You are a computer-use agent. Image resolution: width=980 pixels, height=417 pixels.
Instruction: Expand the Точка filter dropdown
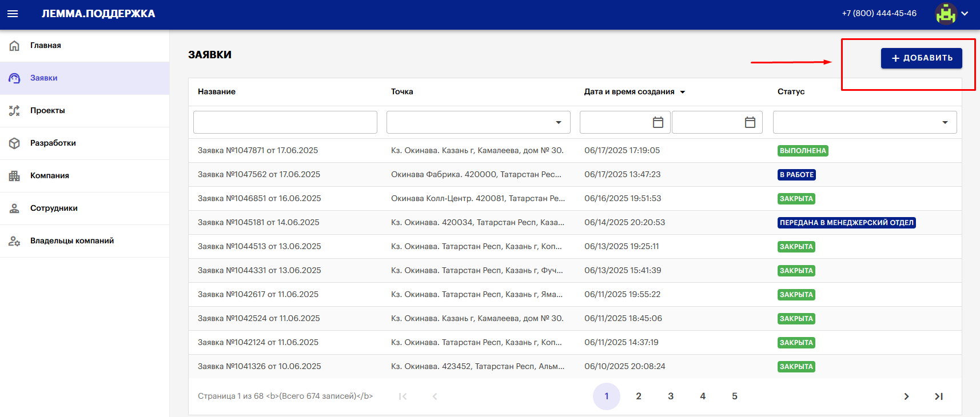(558, 122)
